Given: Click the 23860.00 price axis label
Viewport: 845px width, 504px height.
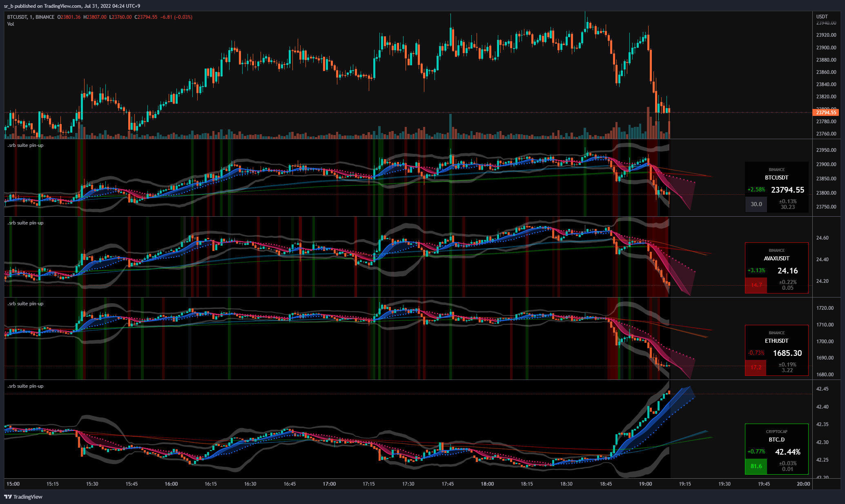Looking at the screenshot, I should (826, 72).
